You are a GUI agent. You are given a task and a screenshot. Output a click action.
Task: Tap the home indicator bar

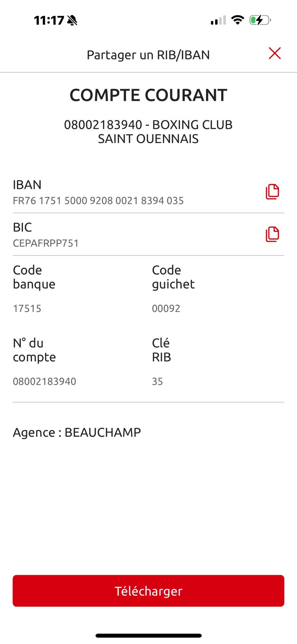pos(148,636)
